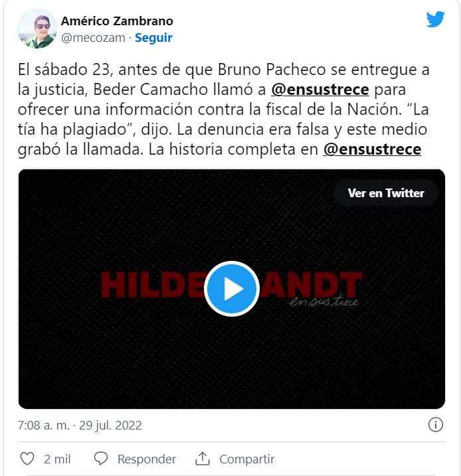Image resolution: width=461 pixels, height=476 pixels.
Task: Click the reply speech bubble icon
Action: point(101,458)
